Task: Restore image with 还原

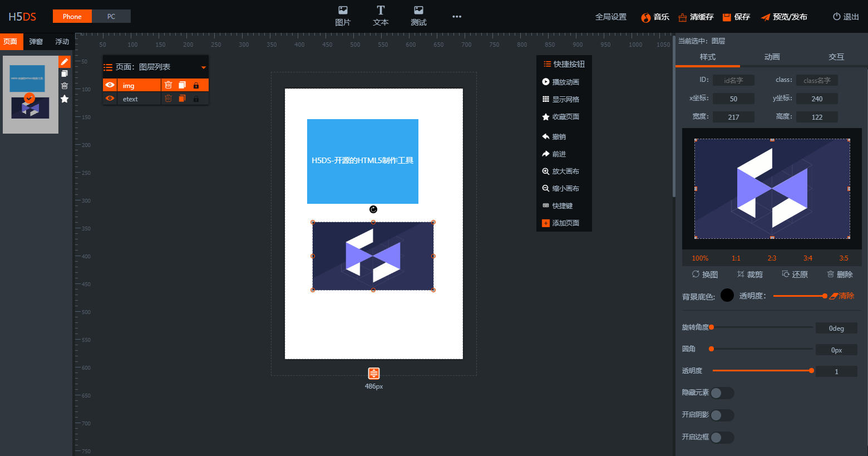Action: [795, 274]
